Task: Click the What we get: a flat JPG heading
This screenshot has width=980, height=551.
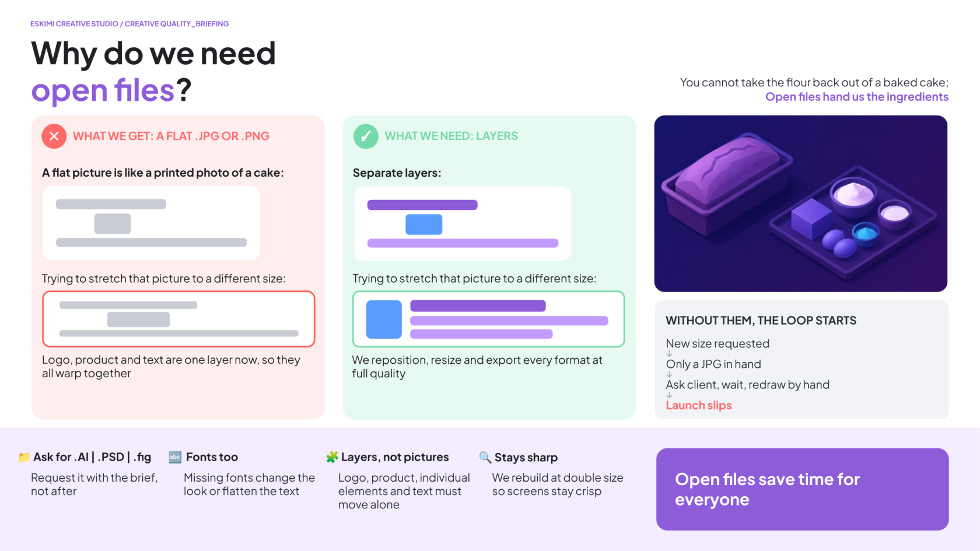Action: [x=171, y=136]
